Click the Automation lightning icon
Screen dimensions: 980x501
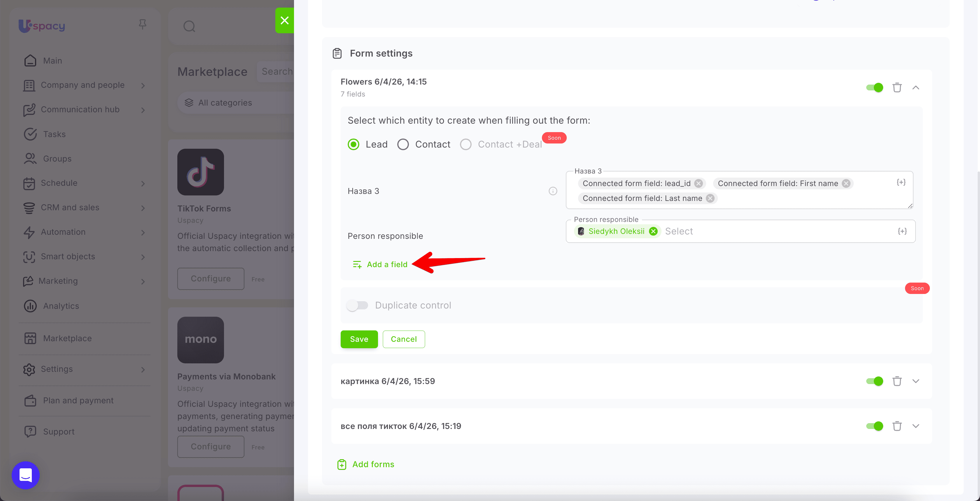(x=29, y=232)
